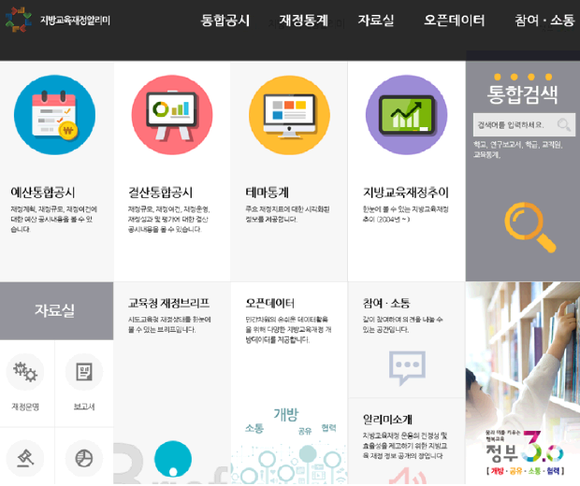
Task: Open the 참여·소통 top menu
Action: (x=544, y=20)
